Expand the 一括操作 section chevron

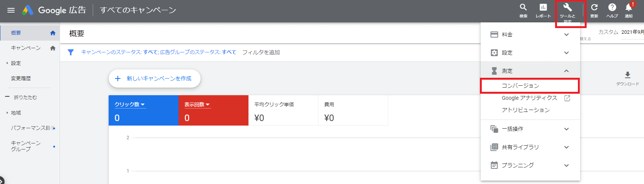click(x=566, y=129)
